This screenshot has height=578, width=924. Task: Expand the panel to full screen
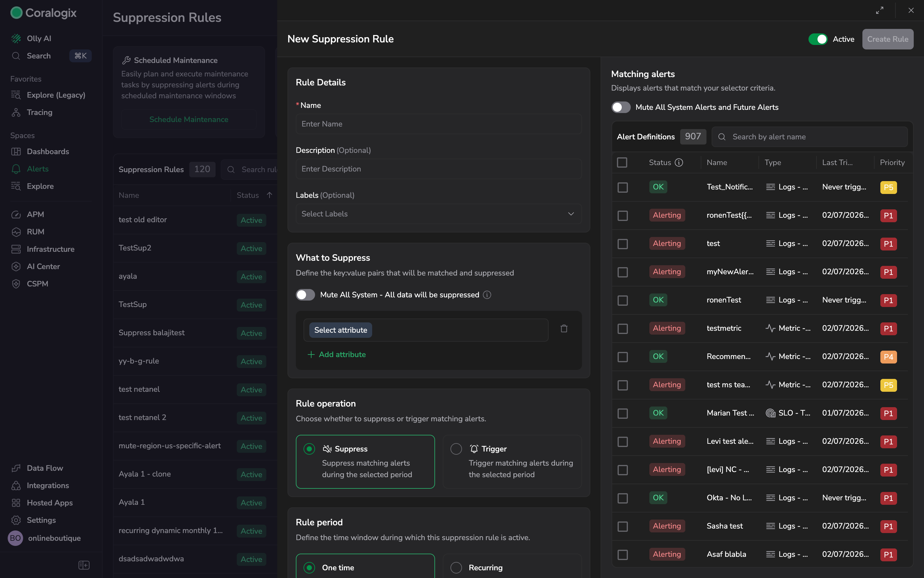[880, 10]
